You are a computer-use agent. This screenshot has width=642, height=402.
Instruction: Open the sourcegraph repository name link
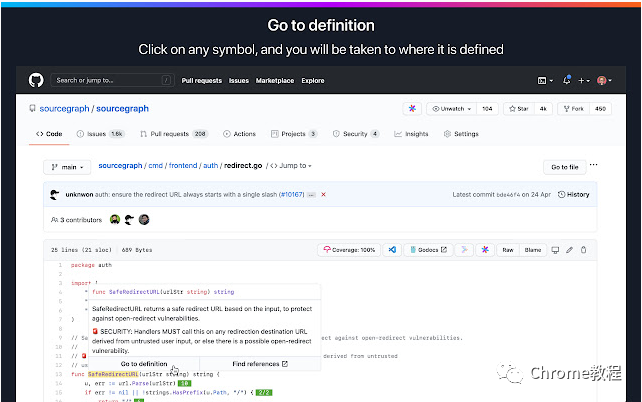coord(122,108)
